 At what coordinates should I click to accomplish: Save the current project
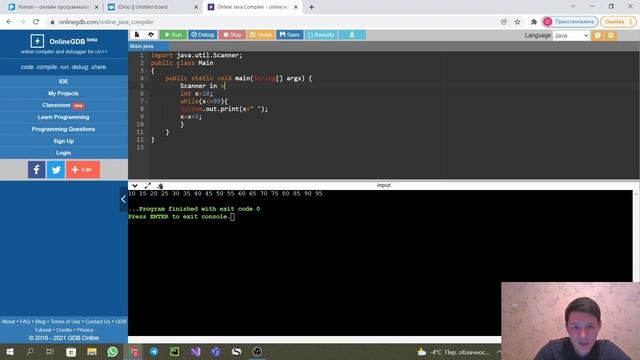tap(290, 35)
